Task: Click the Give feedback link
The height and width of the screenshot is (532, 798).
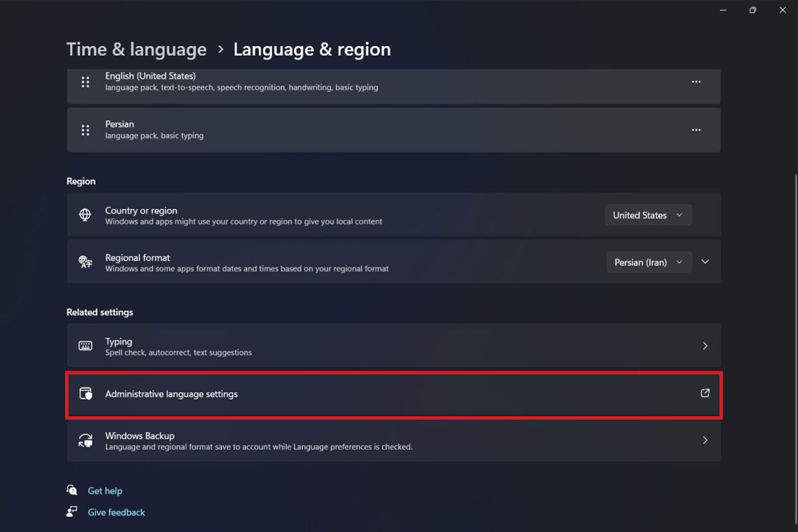Action: tap(116, 512)
